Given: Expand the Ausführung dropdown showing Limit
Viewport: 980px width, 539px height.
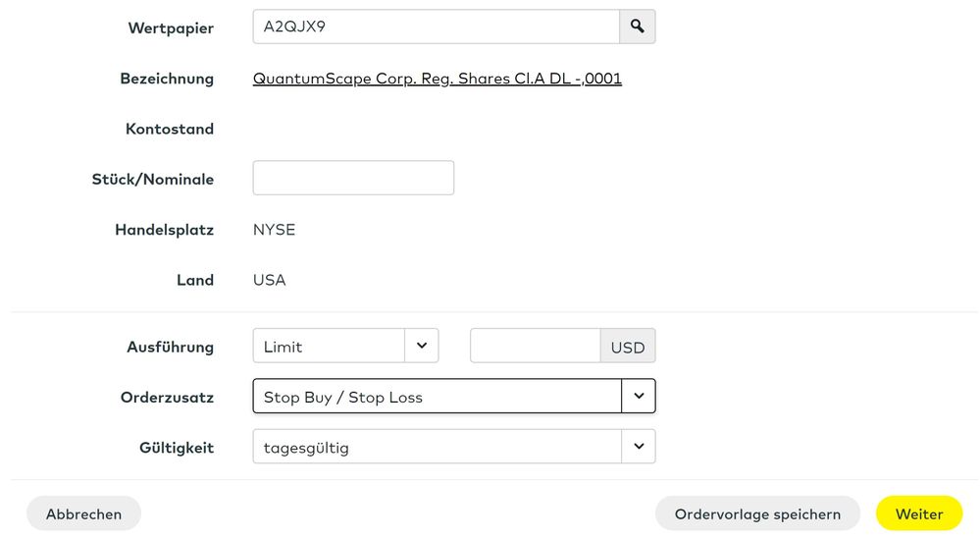Looking at the screenshot, I should (344, 346).
